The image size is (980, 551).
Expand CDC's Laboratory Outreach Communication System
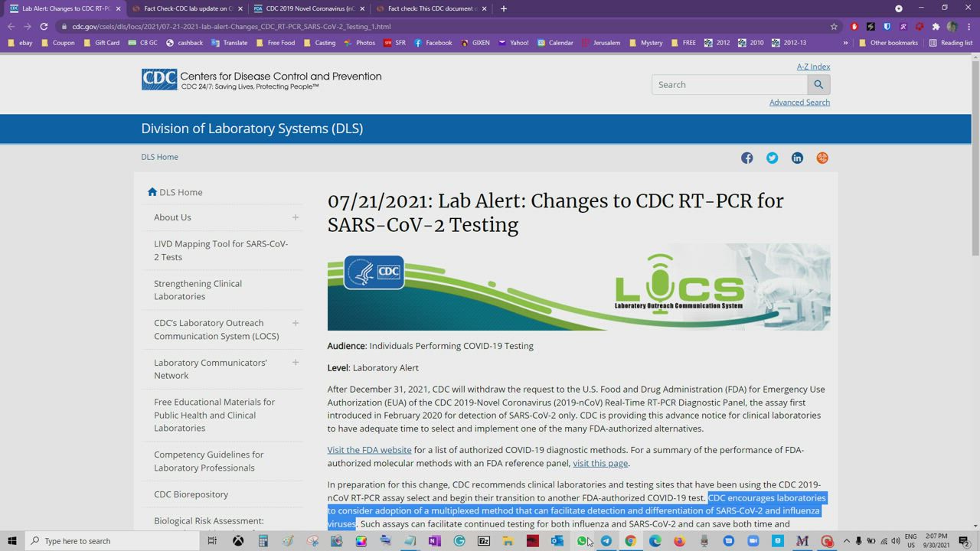[x=295, y=323]
